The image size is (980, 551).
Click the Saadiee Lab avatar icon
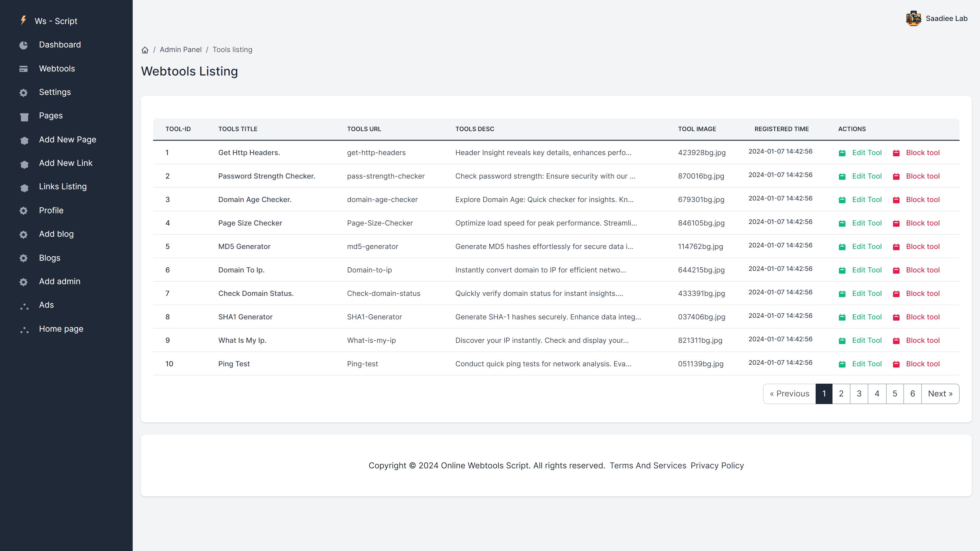coord(913,18)
